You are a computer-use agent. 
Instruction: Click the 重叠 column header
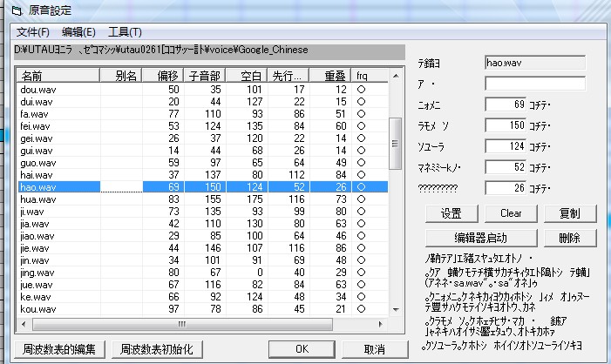click(330, 76)
